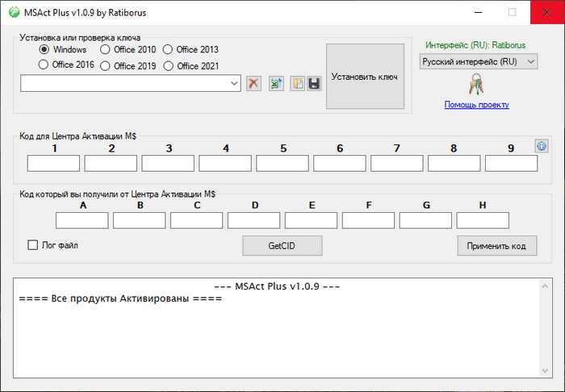Click the confirmation code field B
Viewport: 565px width, 392px height.
coord(140,221)
